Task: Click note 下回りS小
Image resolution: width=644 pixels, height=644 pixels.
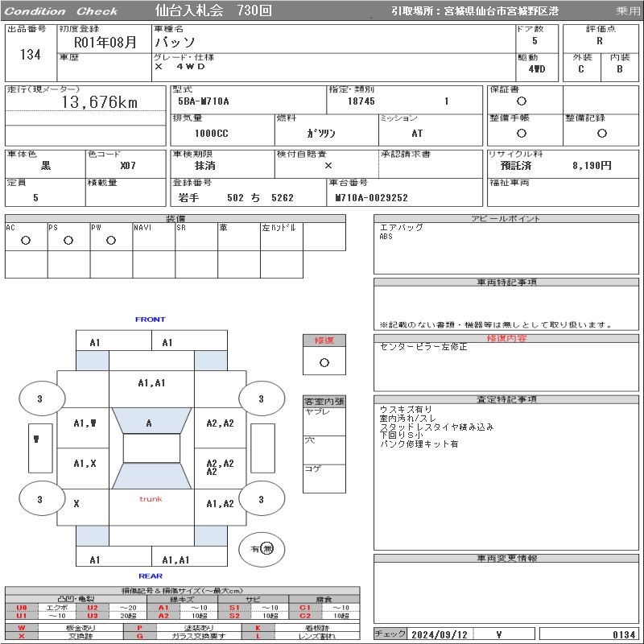Action: click(x=401, y=436)
